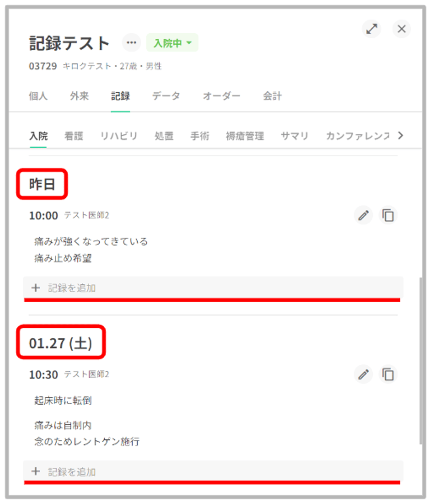Screen dimensions: 432x504
Task: Click the vertical scrollbar thumb
Action: [421, 360]
